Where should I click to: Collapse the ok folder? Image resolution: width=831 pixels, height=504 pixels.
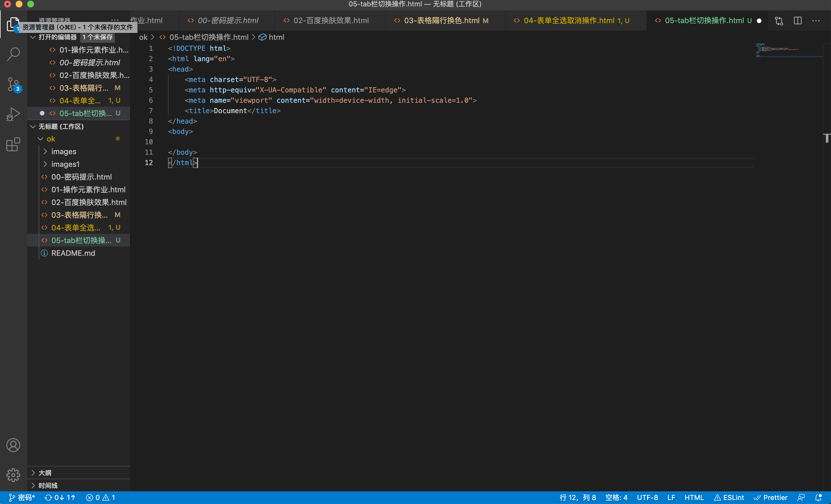click(40, 139)
